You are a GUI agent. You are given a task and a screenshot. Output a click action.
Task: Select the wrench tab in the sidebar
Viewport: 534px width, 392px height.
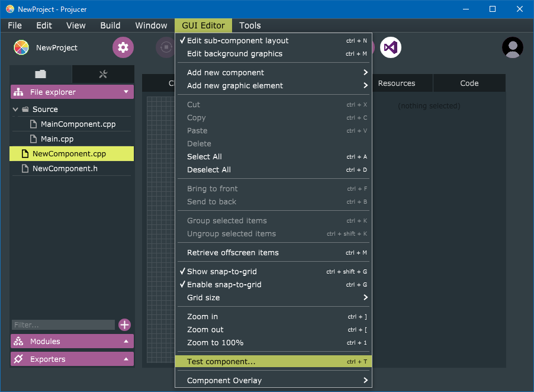(x=104, y=74)
